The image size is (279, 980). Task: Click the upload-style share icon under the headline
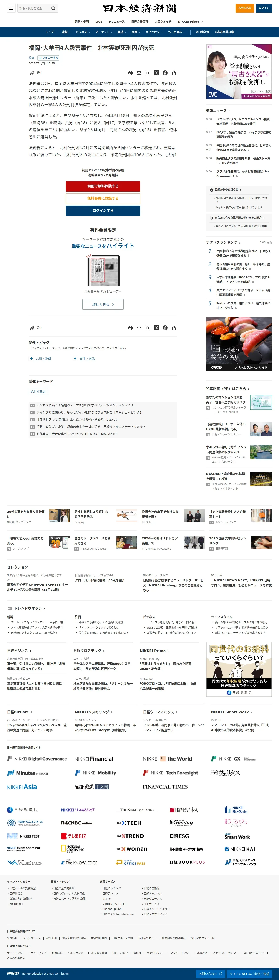174,73
